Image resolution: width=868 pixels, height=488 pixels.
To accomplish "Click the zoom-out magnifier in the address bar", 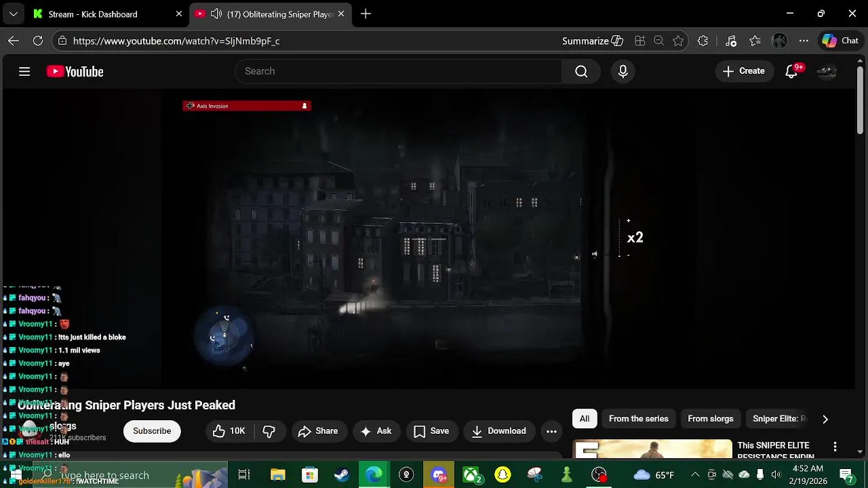I will [658, 41].
